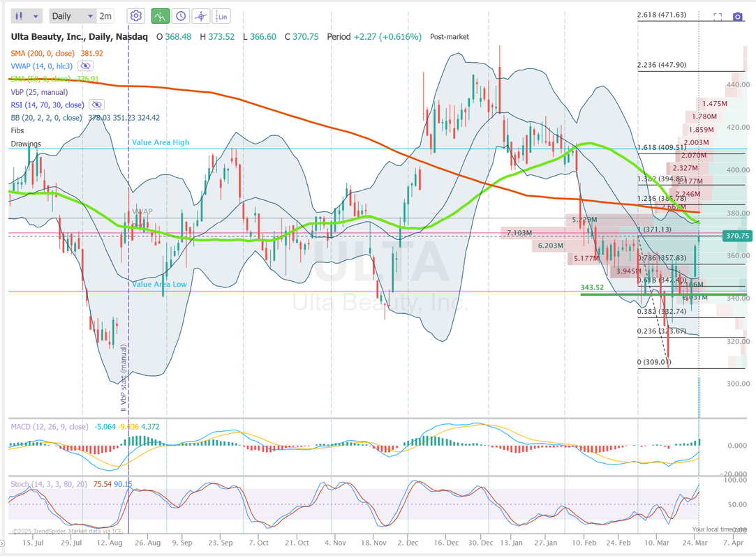The height and width of the screenshot is (558, 756).
Task: Select the RSI (14, 70, 30, close) label
Action: coord(47,105)
